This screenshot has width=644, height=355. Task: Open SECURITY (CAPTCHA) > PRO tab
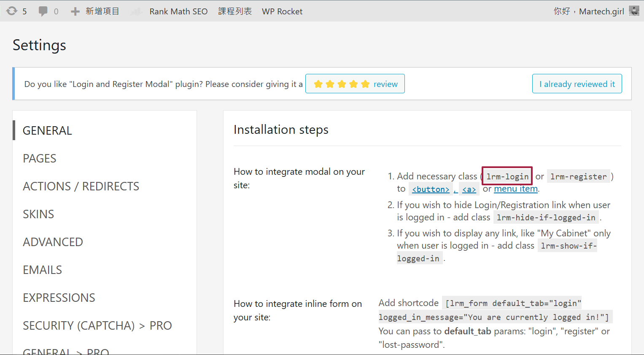pos(97,325)
